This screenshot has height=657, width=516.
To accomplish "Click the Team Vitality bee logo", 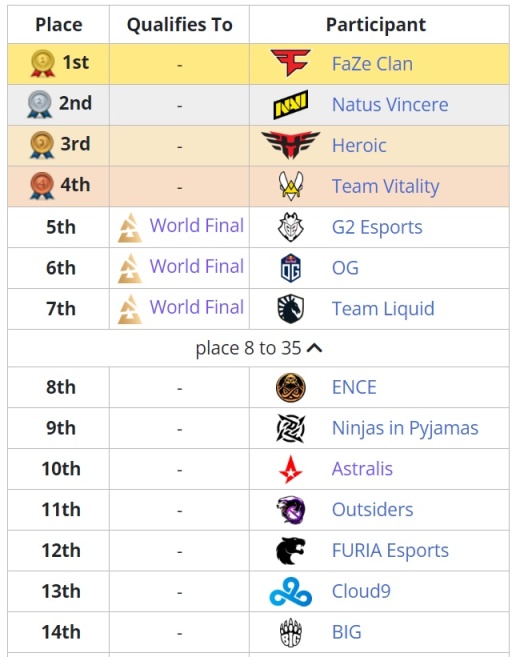I will click(x=290, y=186).
